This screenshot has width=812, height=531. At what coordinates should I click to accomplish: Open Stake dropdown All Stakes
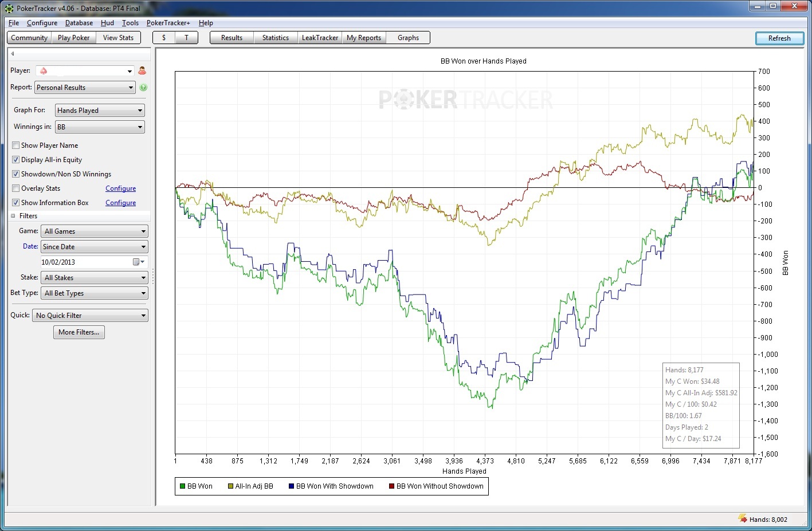(x=95, y=278)
